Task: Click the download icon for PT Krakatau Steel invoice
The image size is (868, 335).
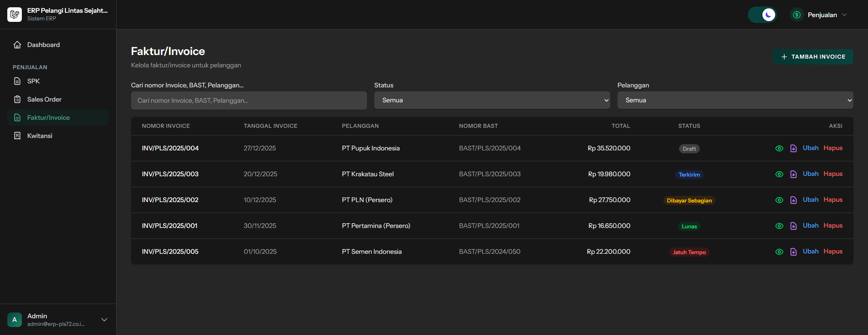Action: (793, 174)
